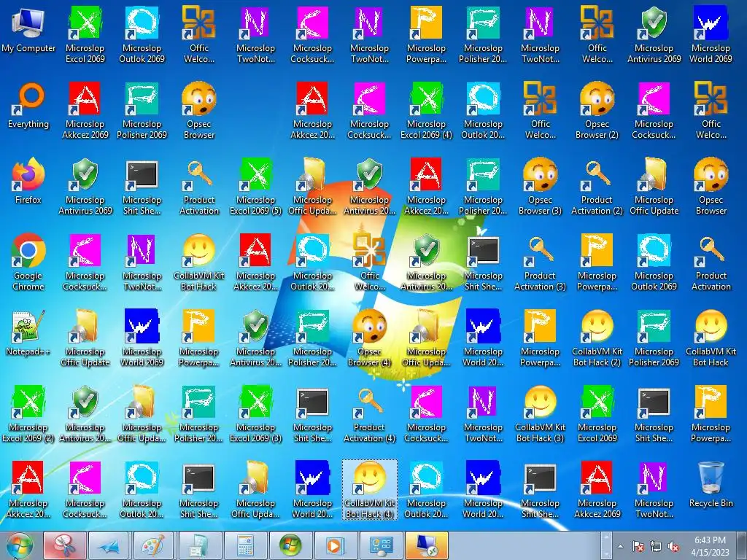Click the muted volume speaker icon

point(673,546)
